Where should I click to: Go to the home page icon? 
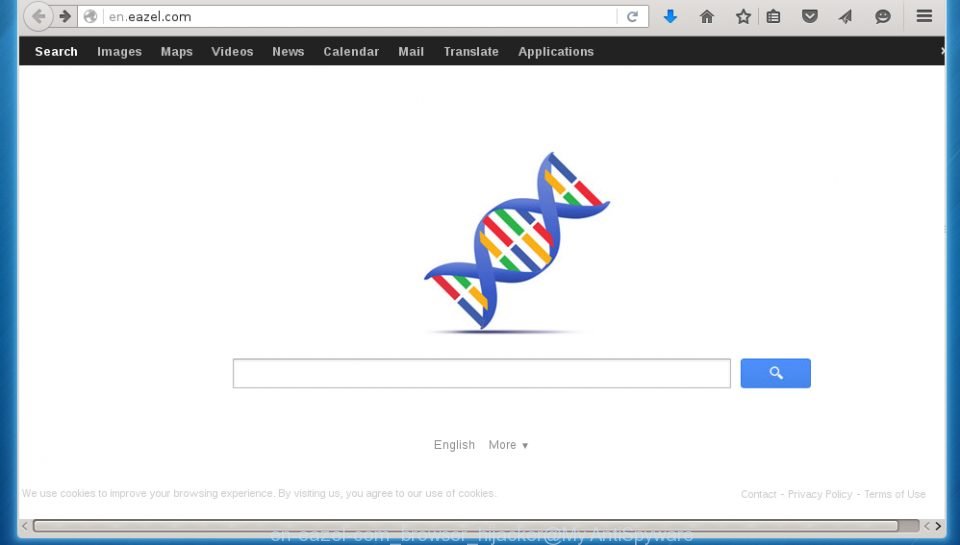(707, 17)
